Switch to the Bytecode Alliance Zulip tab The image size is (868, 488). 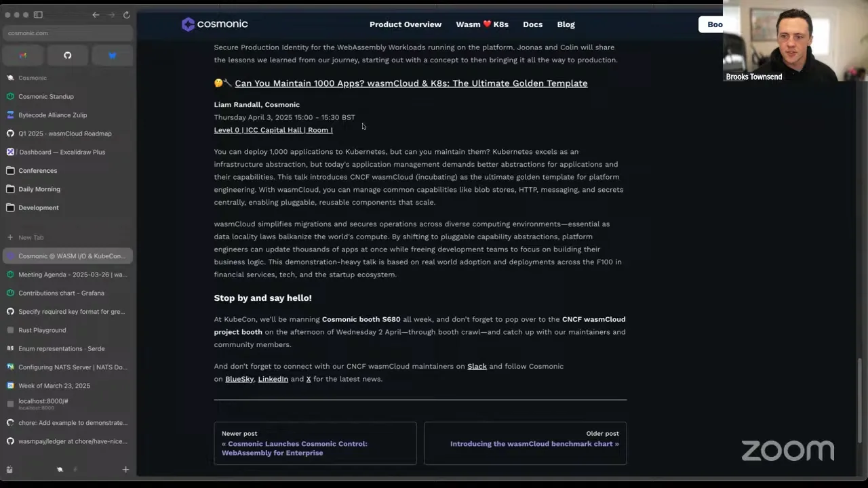pos(68,115)
